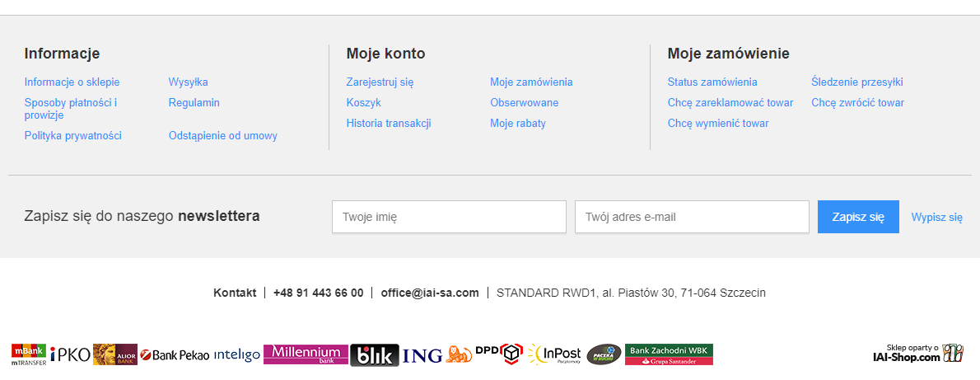Click the Wypisz się unsubscribe link
980x380 pixels.
coord(936,218)
